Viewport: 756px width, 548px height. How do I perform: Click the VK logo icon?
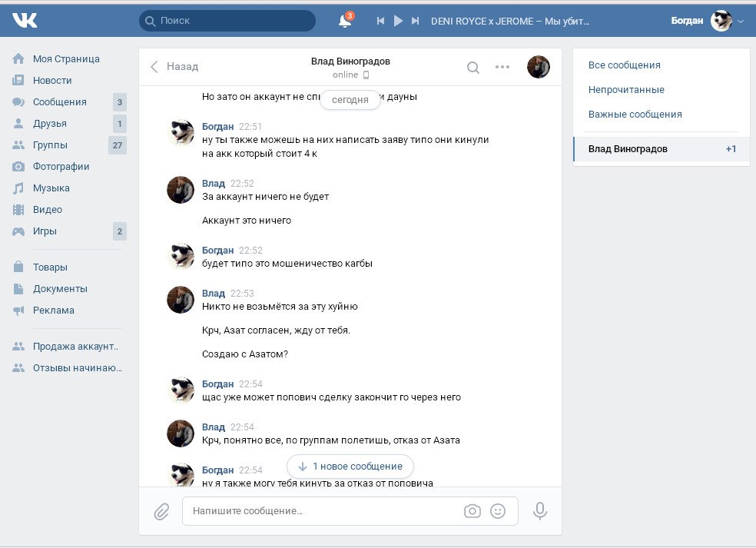point(25,21)
